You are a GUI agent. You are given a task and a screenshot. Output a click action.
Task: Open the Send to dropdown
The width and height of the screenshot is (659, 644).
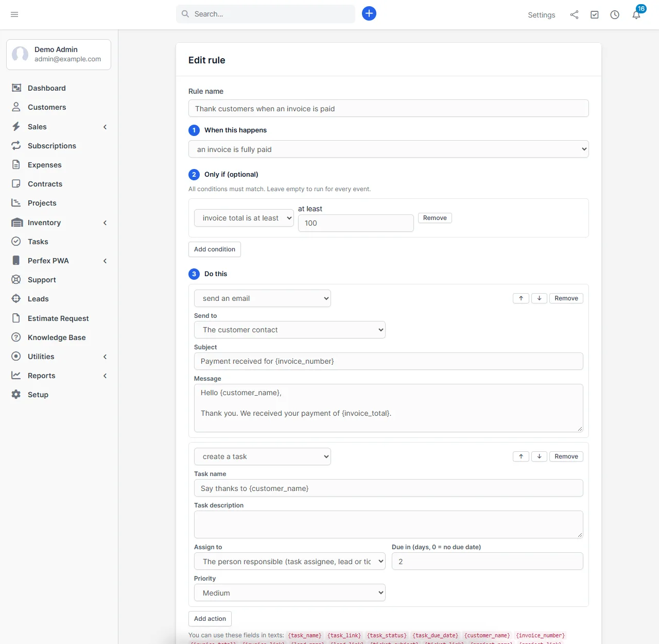tap(290, 330)
